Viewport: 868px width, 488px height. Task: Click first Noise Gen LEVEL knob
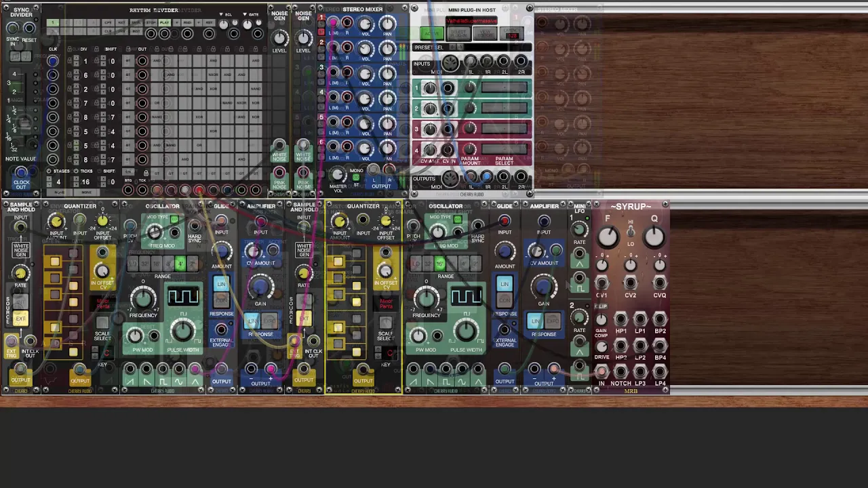pos(279,38)
